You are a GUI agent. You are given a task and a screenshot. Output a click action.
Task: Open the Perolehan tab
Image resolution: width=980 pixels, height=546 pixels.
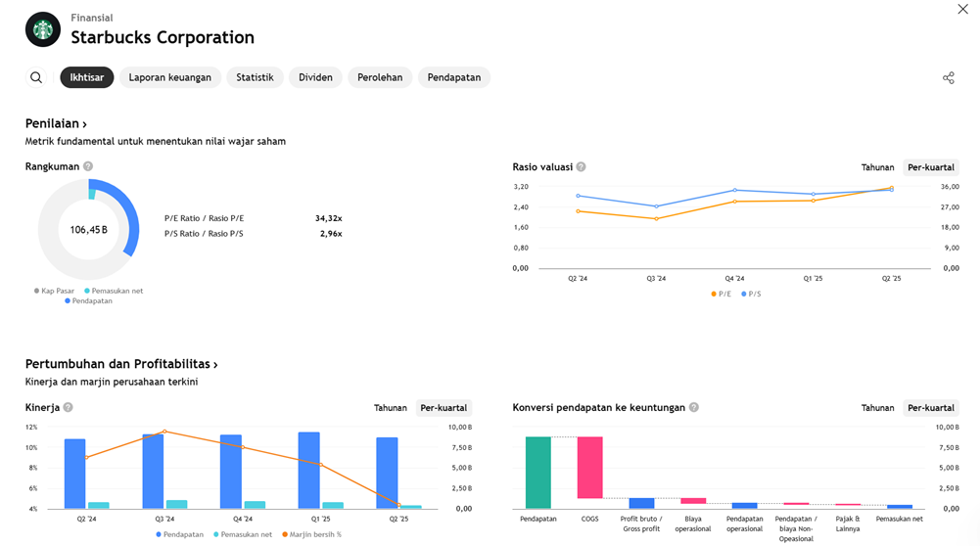380,77
